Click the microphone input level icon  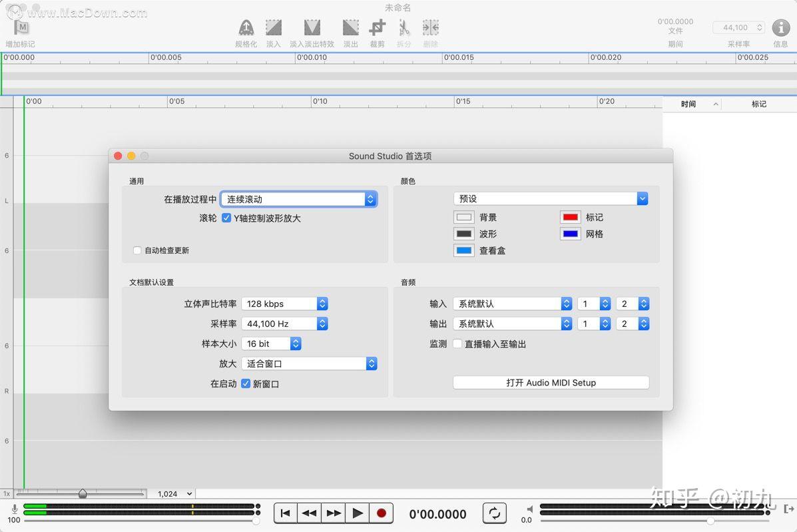pos(14,509)
